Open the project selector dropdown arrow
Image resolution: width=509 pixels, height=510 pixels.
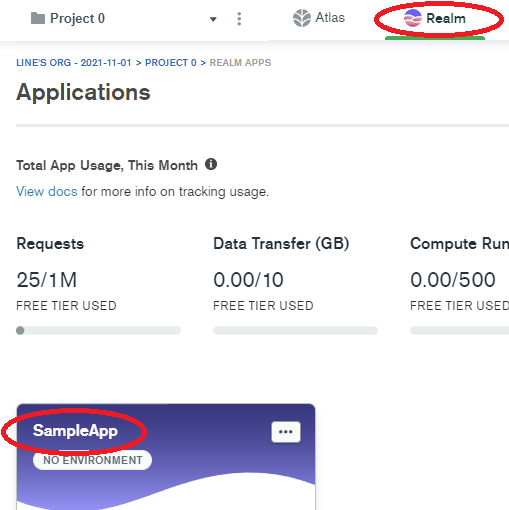coord(213,19)
